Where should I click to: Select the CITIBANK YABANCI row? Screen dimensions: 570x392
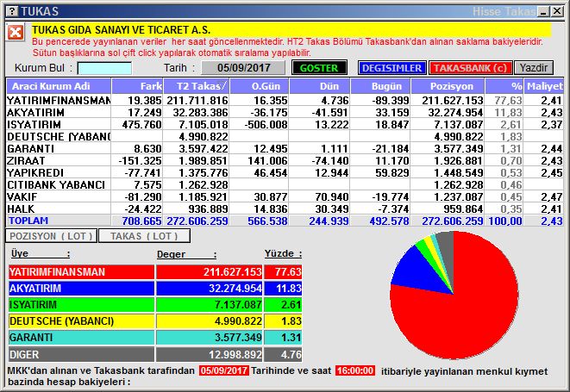(x=285, y=185)
